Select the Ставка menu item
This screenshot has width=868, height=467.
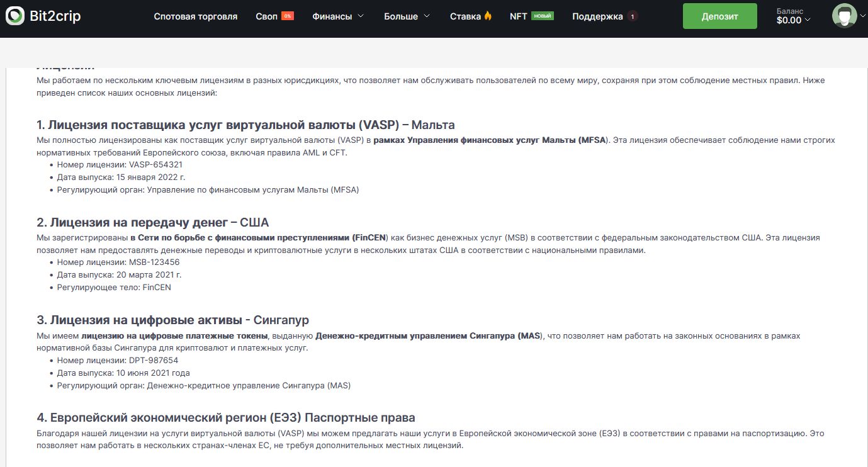click(465, 16)
